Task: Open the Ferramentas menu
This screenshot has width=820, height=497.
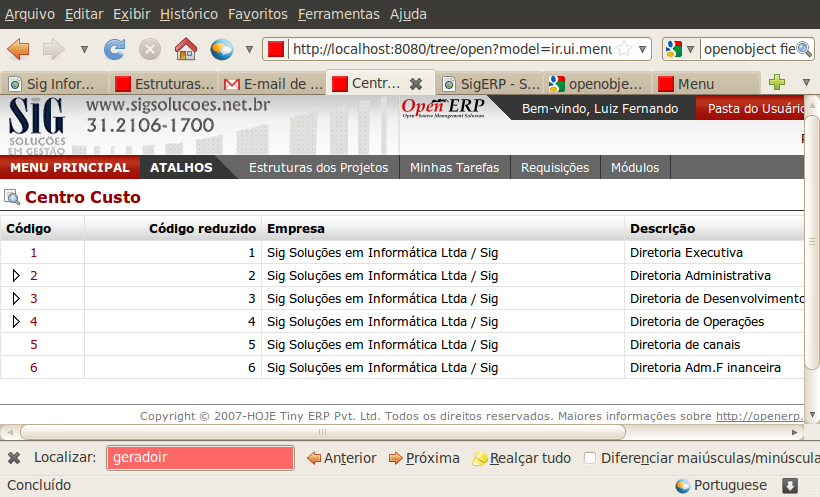Action: 339,14
